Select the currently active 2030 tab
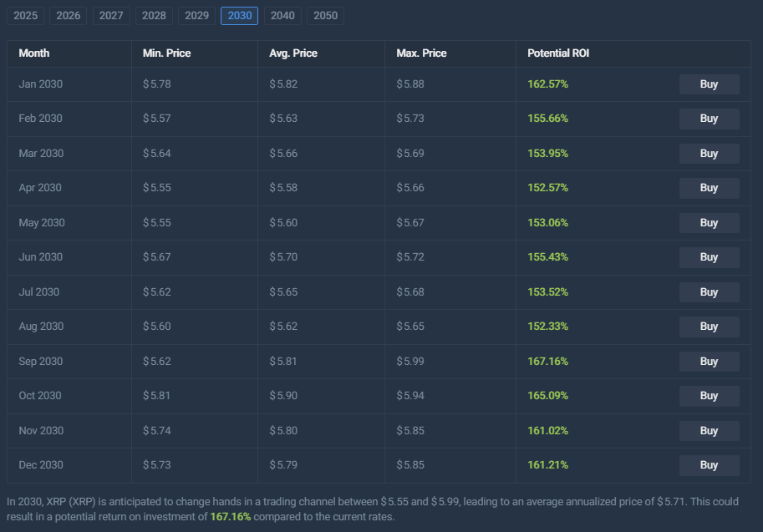The width and height of the screenshot is (763, 532). pyautogui.click(x=239, y=15)
